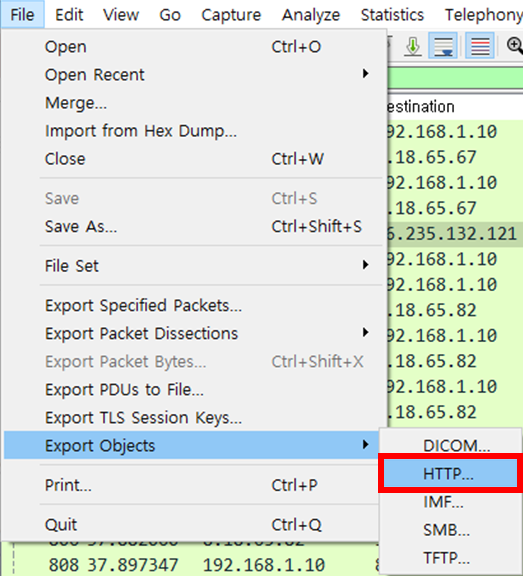Open the Go menu
The width and height of the screenshot is (523, 576).
[170, 15]
